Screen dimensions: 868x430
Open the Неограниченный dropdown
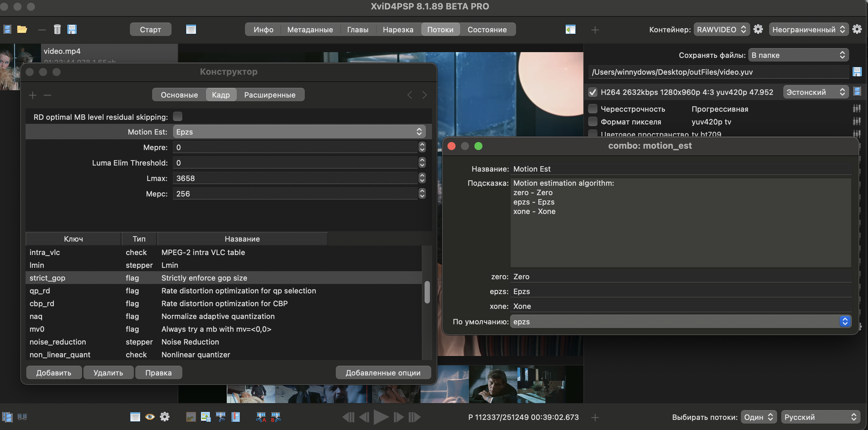click(x=808, y=29)
